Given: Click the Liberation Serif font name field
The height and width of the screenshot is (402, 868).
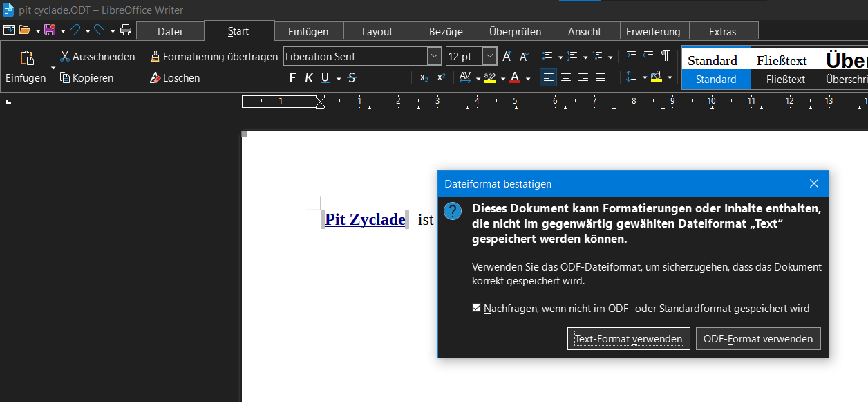Looking at the screenshot, I should 355,57.
